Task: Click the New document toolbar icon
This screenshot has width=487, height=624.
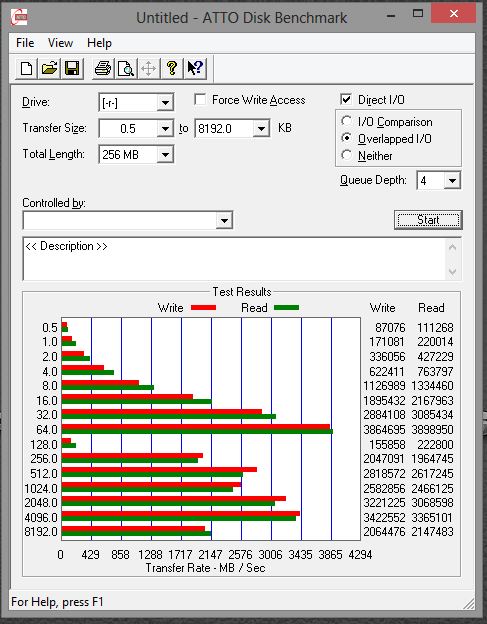Action: 26,68
